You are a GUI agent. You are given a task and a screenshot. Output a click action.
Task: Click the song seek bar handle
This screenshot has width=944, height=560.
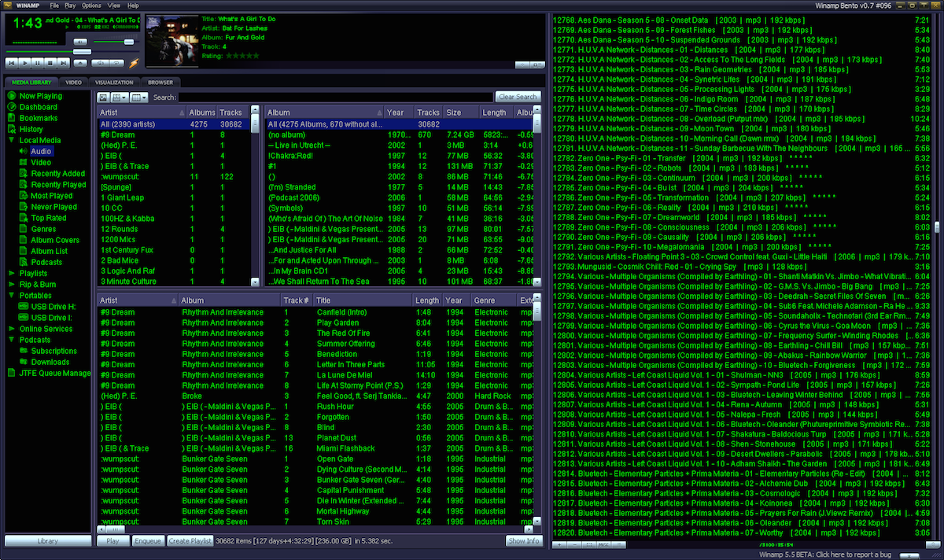[82, 52]
